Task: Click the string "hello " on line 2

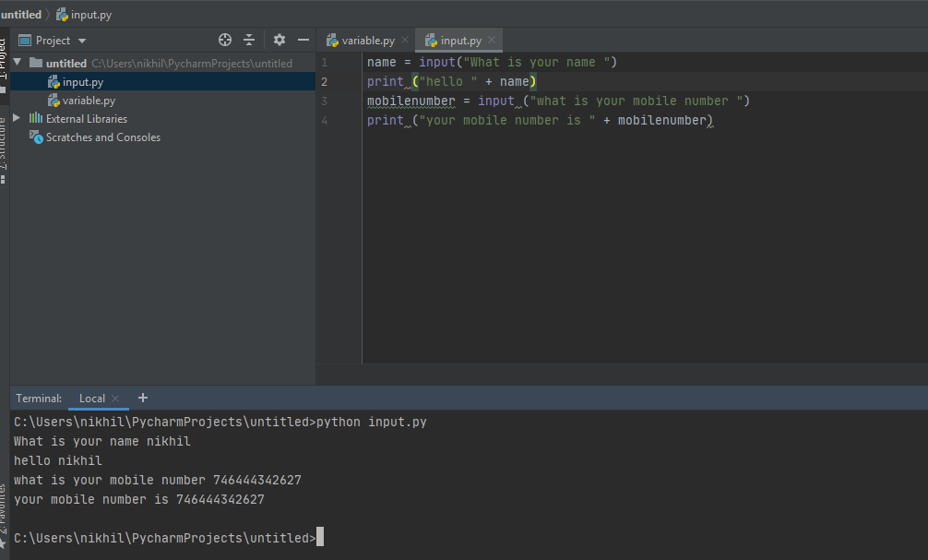Action: tap(448, 82)
